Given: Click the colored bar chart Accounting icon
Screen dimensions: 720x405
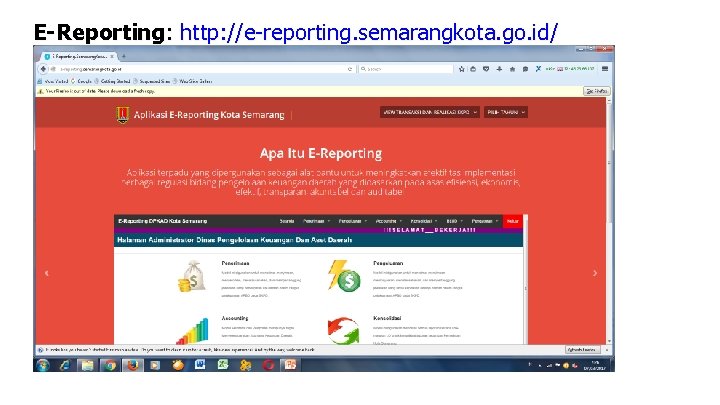Looking at the screenshot, I should coord(192,331).
